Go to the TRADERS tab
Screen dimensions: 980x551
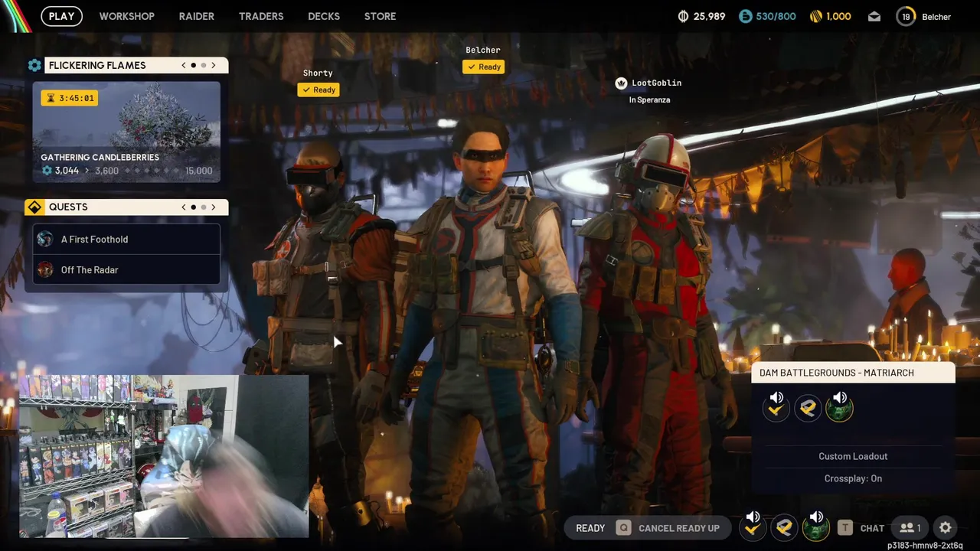261,16
